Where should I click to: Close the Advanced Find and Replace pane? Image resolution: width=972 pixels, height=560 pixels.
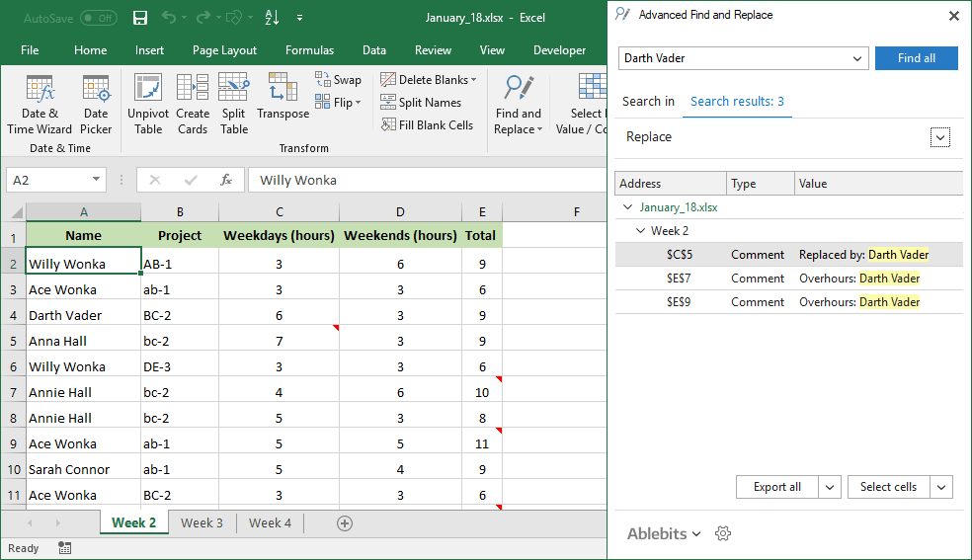(x=954, y=16)
